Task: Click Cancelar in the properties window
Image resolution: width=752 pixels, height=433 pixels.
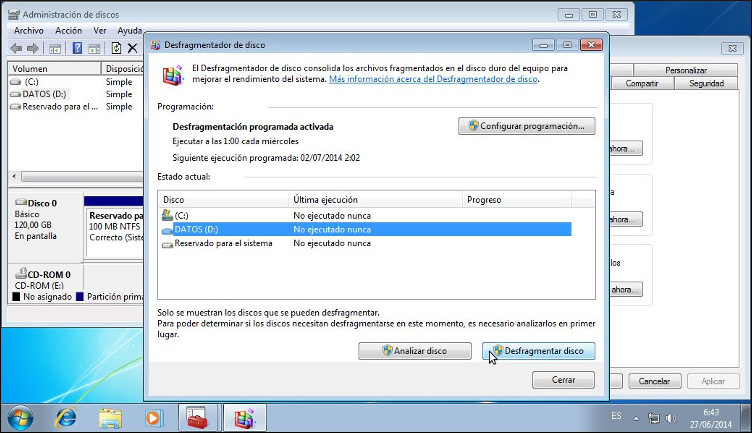Action: pos(654,381)
